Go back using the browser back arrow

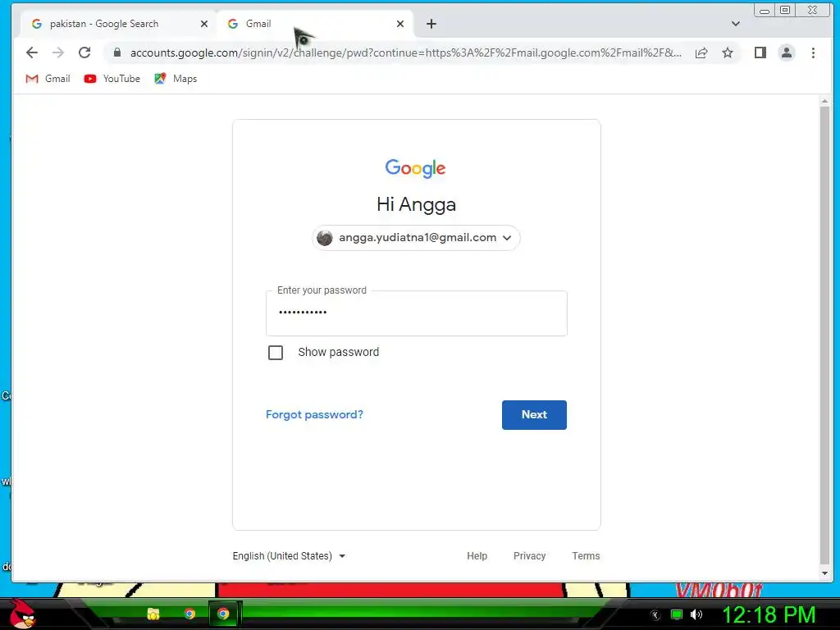32,52
